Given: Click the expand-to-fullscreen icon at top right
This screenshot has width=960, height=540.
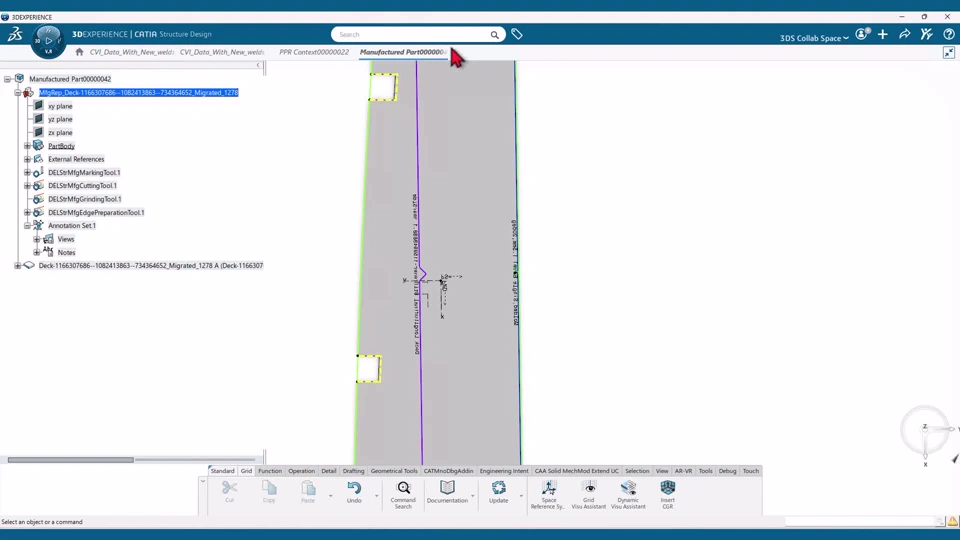Looking at the screenshot, I should (948, 53).
